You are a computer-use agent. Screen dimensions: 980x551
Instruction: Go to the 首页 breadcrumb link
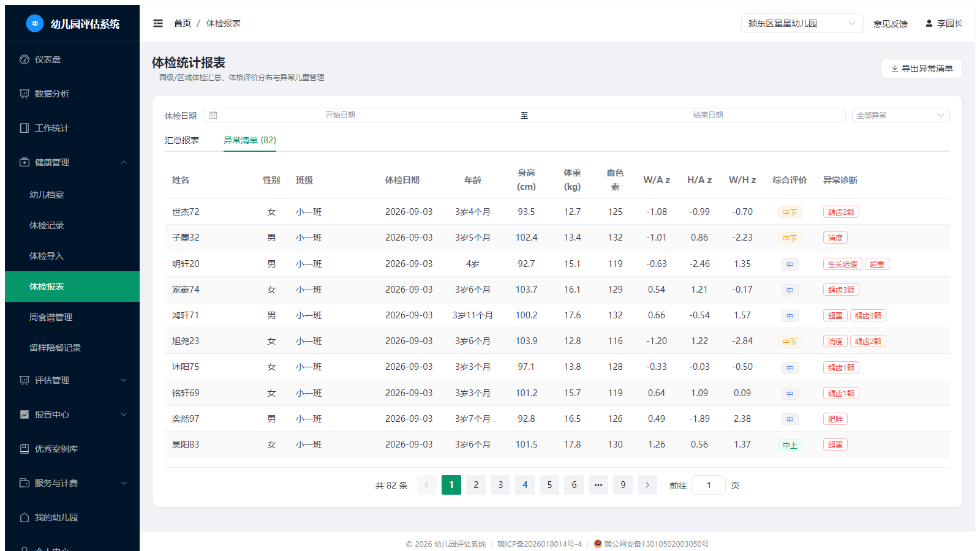tap(183, 23)
